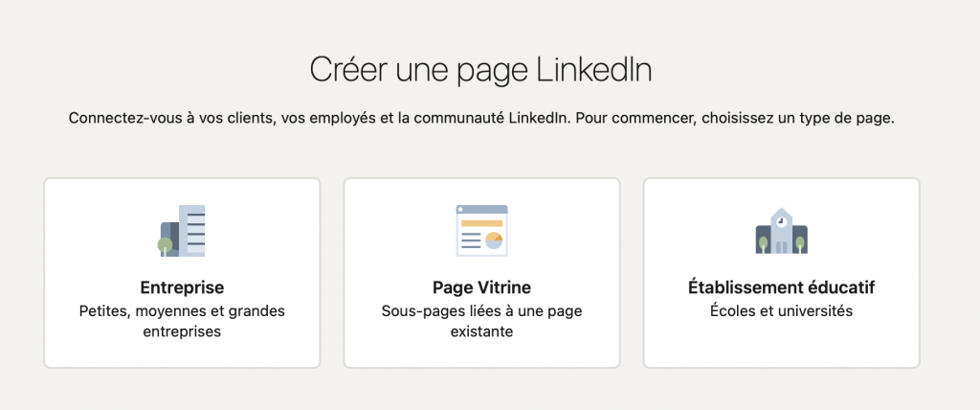Choose the Page Vitrine card

coord(481,345)
